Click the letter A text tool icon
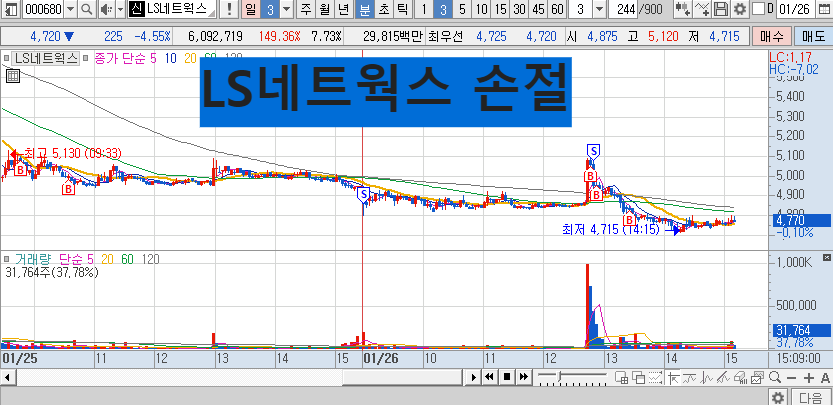 pos(825,378)
